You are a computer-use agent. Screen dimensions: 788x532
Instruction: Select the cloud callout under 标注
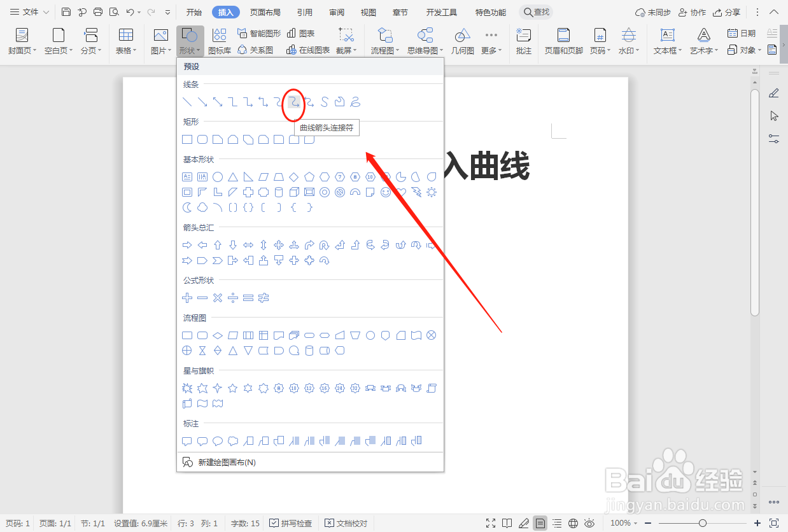(x=233, y=441)
